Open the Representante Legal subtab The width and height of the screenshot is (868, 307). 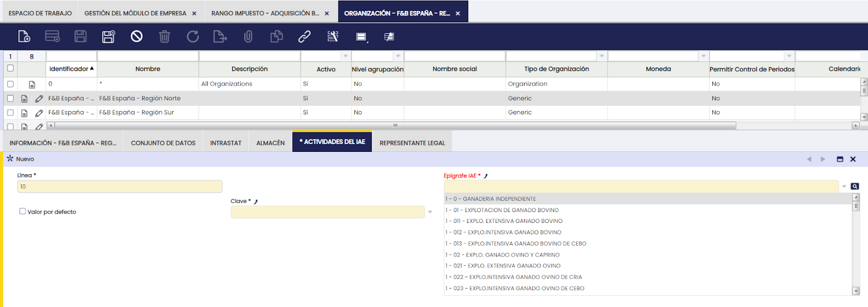tap(412, 143)
